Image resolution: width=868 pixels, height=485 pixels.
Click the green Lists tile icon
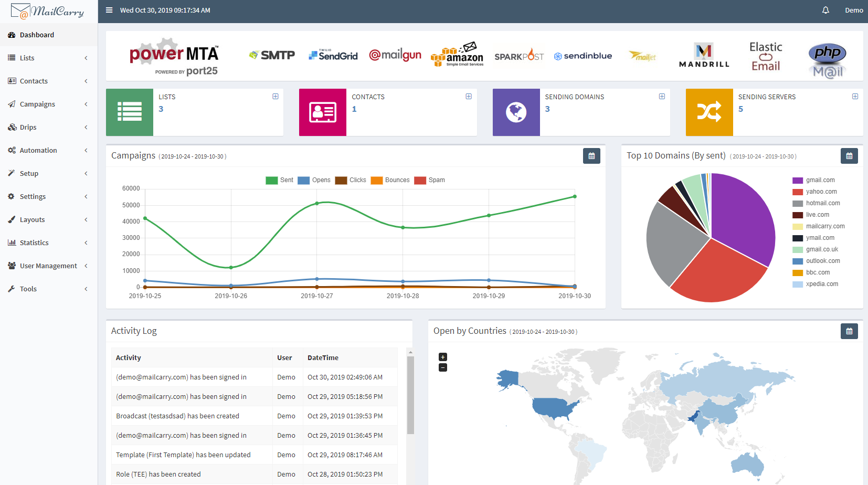[130, 112]
